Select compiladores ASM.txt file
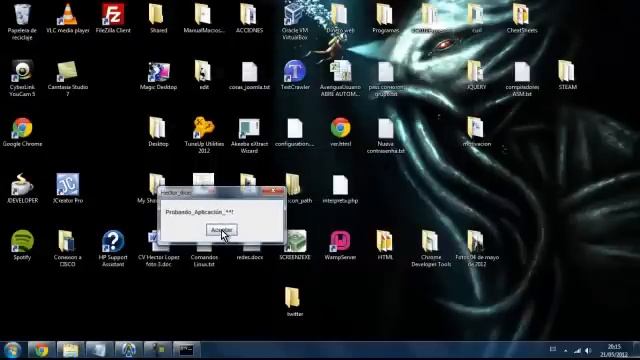This screenshot has width=640, height=360. [522, 78]
